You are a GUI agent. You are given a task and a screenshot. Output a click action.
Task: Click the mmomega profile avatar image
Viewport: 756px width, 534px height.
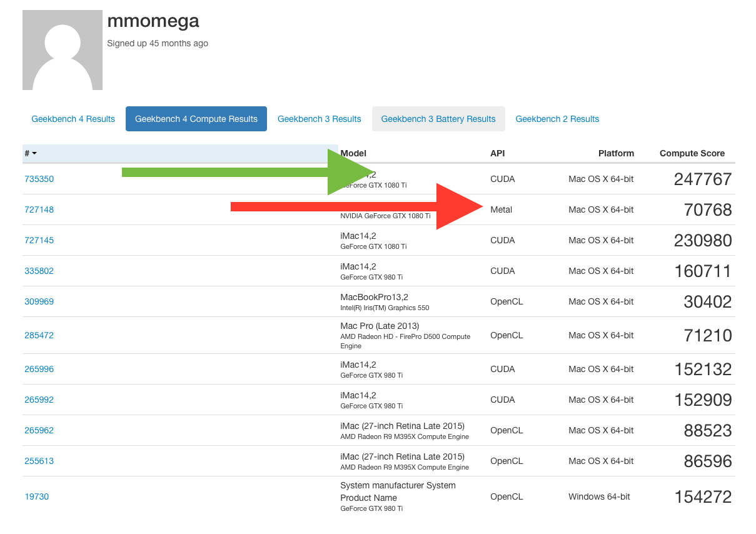click(63, 50)
